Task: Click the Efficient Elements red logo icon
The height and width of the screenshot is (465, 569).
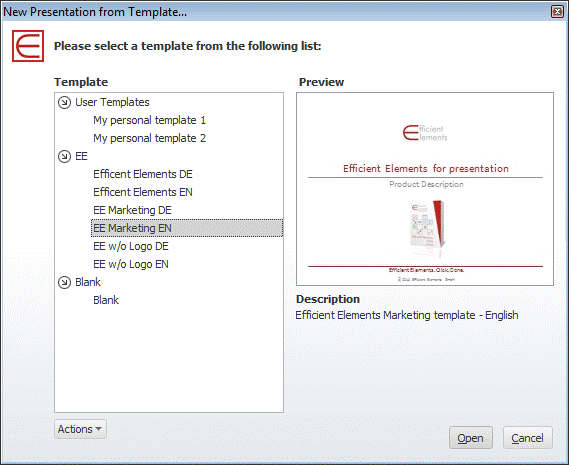Action: tap(28, 46)
